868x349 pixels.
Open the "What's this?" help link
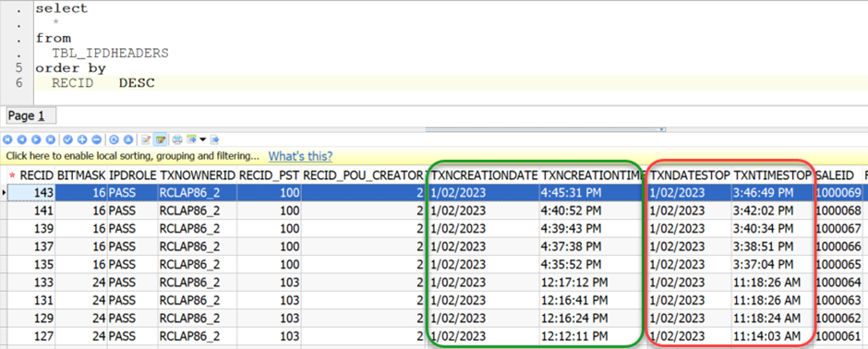pos(301,156)
